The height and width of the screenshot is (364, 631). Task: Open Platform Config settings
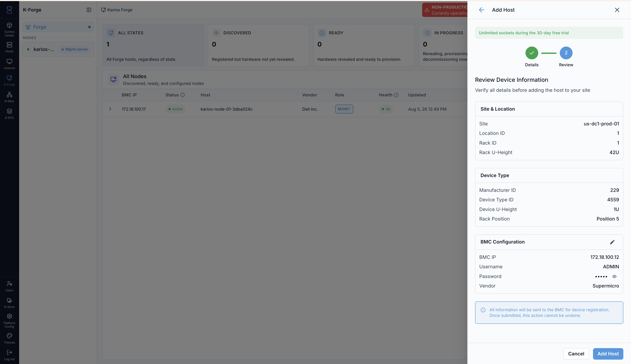tap(9, 321)
